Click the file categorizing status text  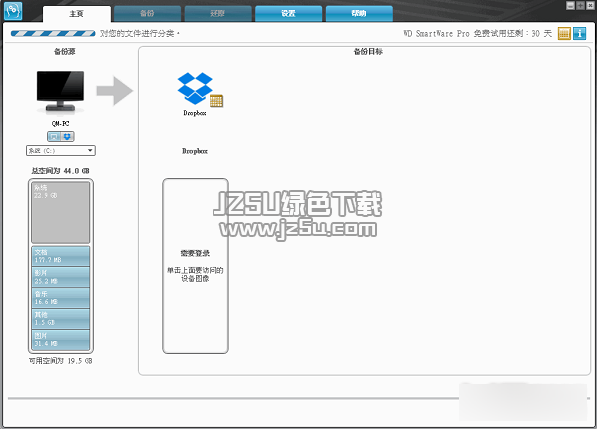tap(139, 33)
